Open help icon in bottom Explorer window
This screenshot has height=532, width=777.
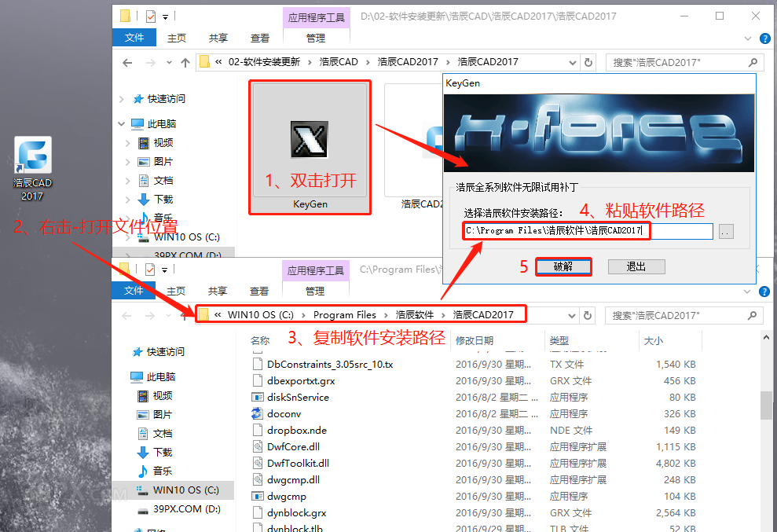764,292
